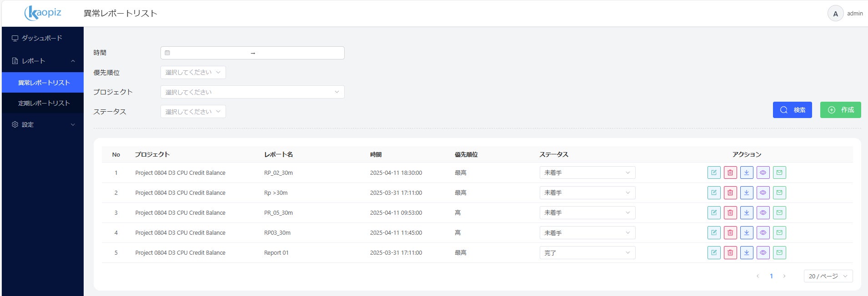Click the 2025-04-11 09:53:00 time cell
Screen dimensions: 868x296
(396, 212)
